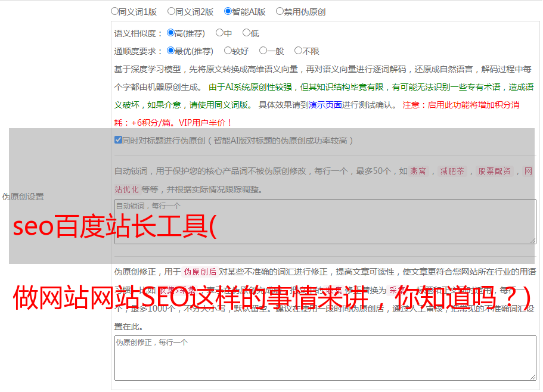
Task: Click the 燕窝 example keyword
Action: click(x=418, y=171)
